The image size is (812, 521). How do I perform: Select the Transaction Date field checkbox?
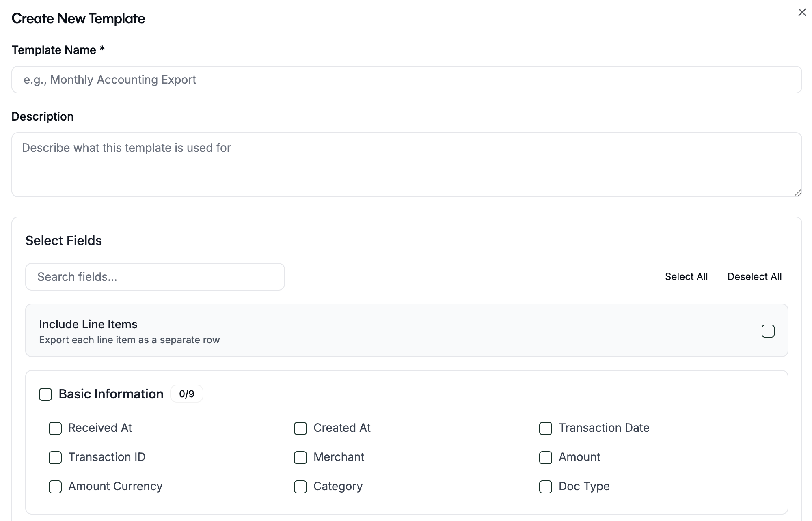[546, 428]
